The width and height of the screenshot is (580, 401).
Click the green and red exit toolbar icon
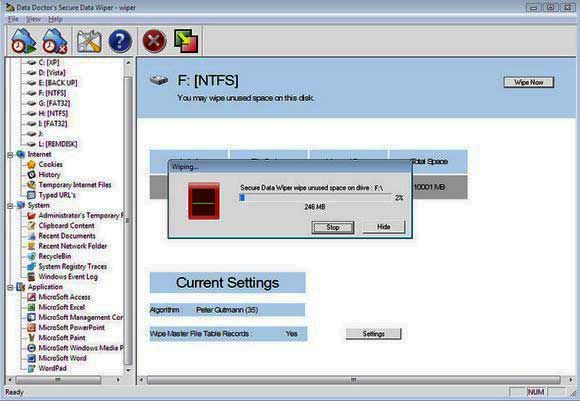tap(186, 41)
